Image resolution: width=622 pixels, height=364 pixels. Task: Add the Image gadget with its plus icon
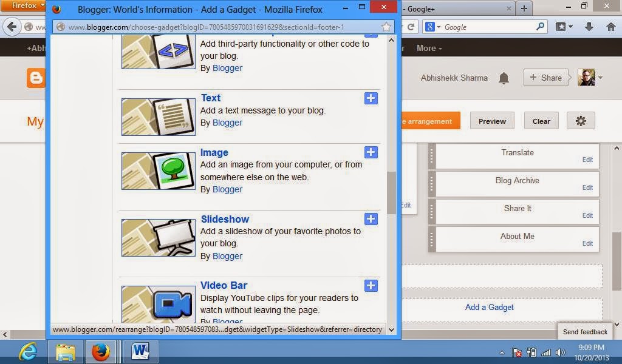click(x=371, y=152)
